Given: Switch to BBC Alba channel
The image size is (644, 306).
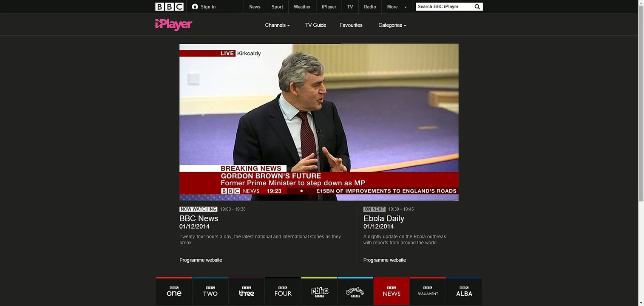Looking at the screenshot, I should [464, 291].
